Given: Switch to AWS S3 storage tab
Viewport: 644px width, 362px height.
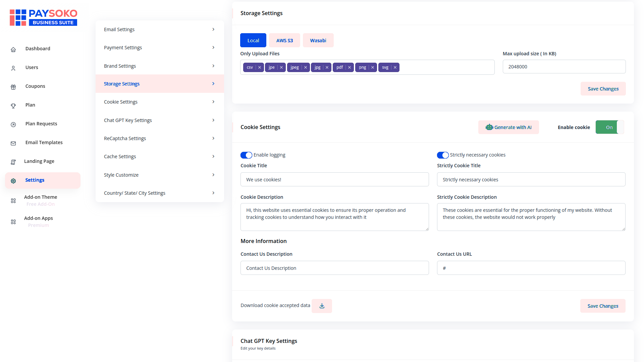Looking at the screenshot, I should (284, 41).
